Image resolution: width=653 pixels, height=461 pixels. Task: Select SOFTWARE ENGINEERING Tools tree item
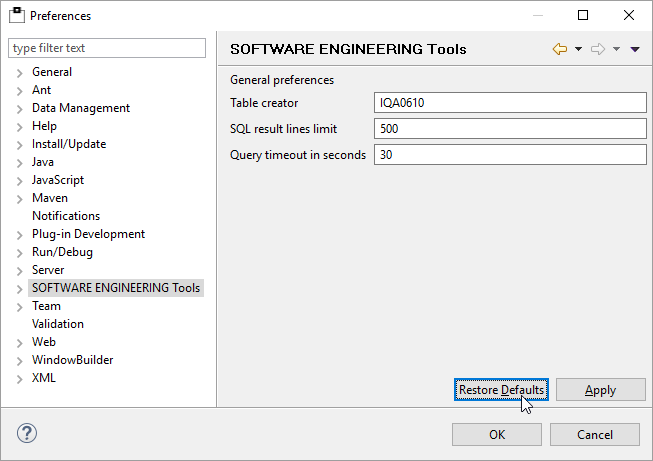(116, 288)
